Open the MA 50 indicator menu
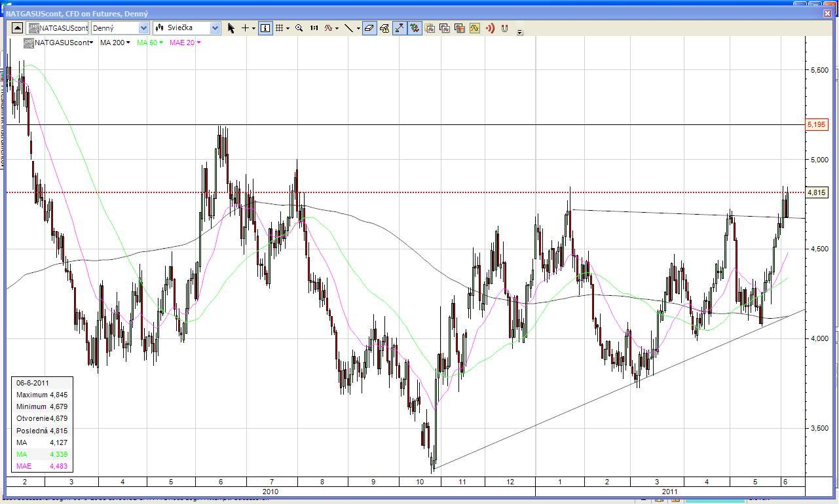The width and height of the screenshot is (839, 504). click(x=150, y=43)
